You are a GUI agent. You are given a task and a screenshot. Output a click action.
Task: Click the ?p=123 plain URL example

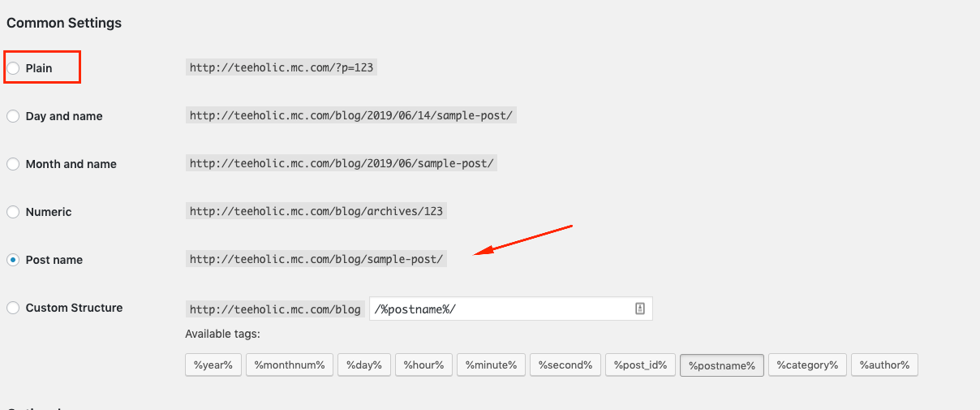282,68
